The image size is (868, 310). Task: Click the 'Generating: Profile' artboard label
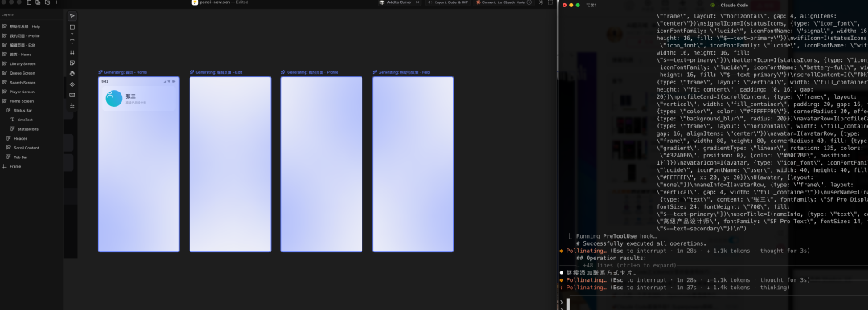pos(309,72)
